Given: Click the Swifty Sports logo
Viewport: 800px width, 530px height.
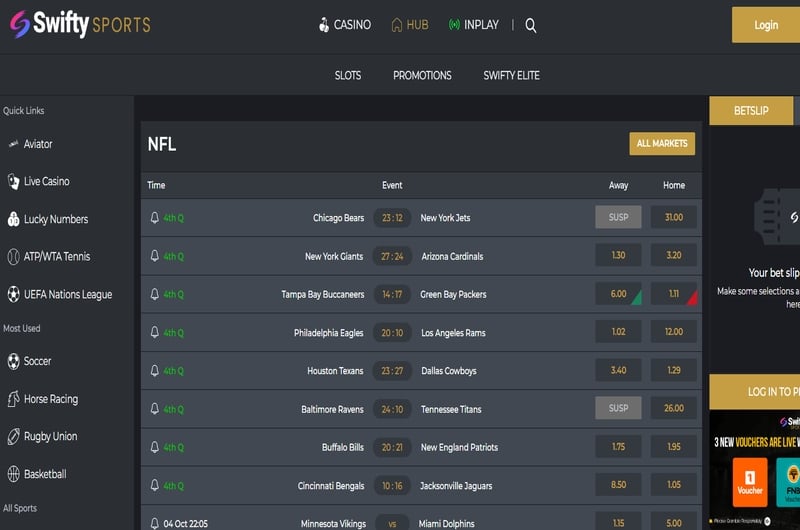Looking at the screenshot, I should click(80, 24).
